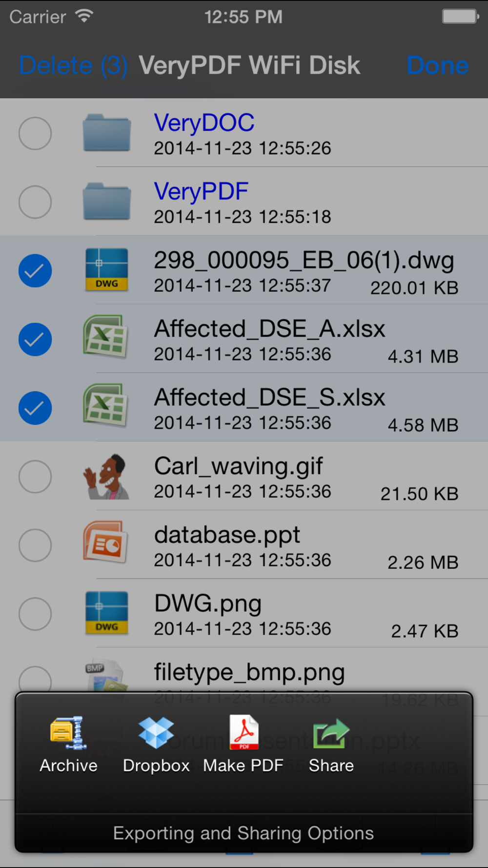Open the VeryPDF folder icon
Screen dimensions: 488x868
(106, 201)
